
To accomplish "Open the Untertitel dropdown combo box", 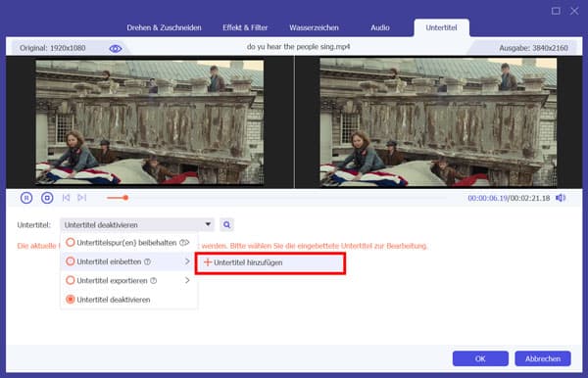I will point(137,225).
